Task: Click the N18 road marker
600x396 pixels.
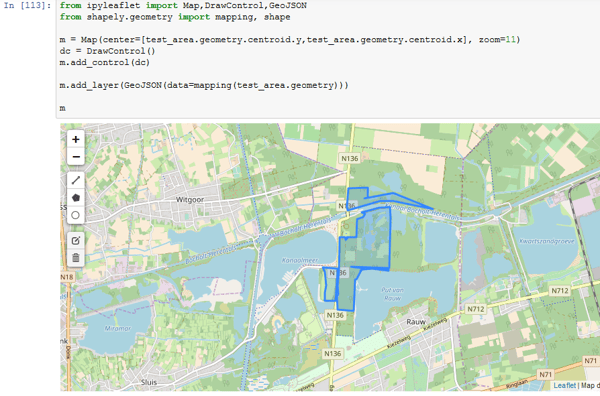Action: 67,277
